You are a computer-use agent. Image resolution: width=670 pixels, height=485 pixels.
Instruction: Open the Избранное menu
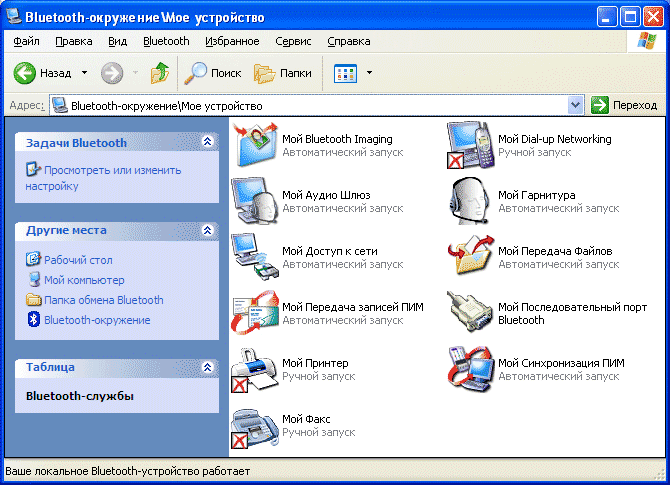(x=232, y=41)
